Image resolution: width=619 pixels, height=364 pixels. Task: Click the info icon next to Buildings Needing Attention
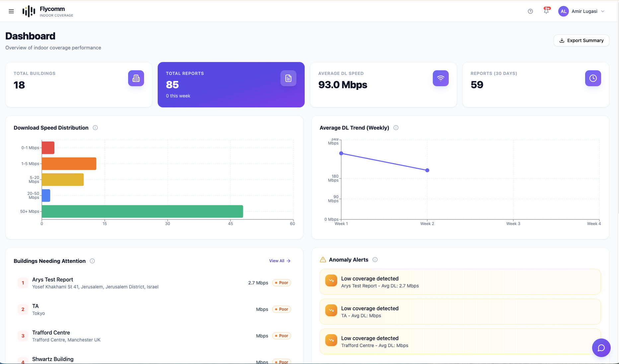[x=92, y=261]
